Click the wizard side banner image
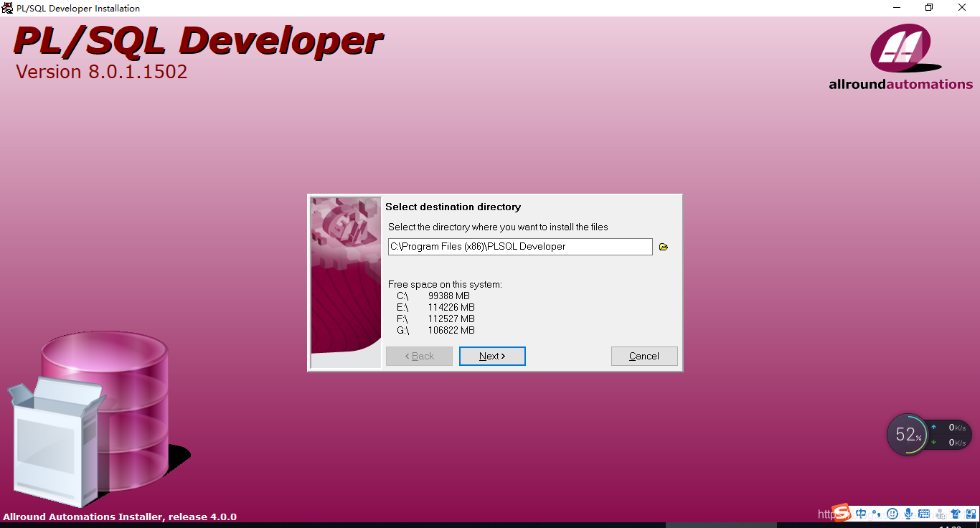The width and height of the screenshot is (980, 528). [346, 283]
